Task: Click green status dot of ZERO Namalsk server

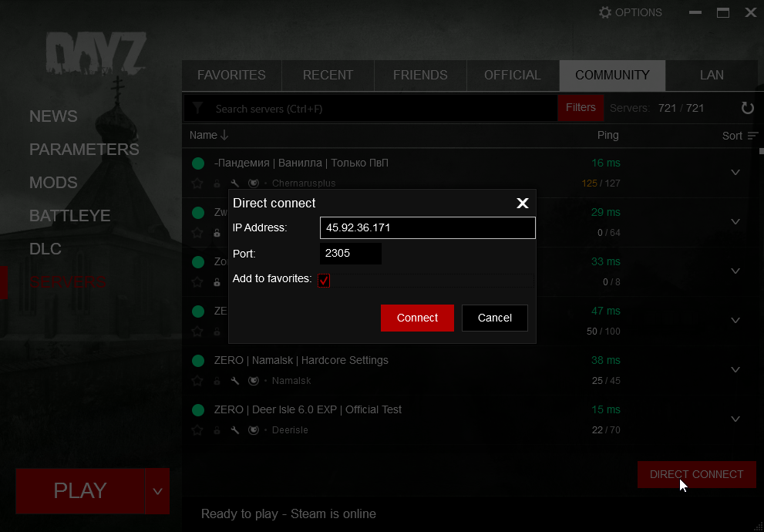Action: click(198, 361)
